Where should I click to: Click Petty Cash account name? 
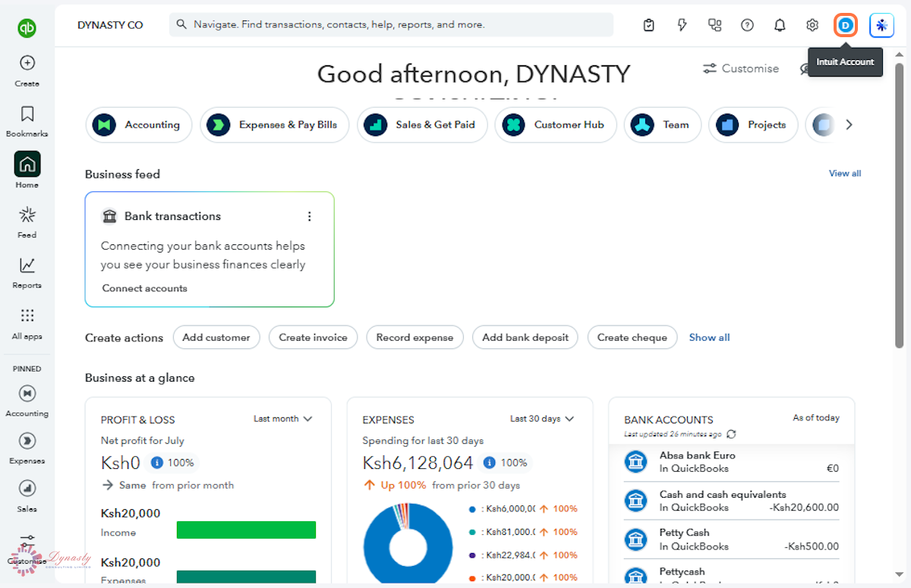[684, 533]
